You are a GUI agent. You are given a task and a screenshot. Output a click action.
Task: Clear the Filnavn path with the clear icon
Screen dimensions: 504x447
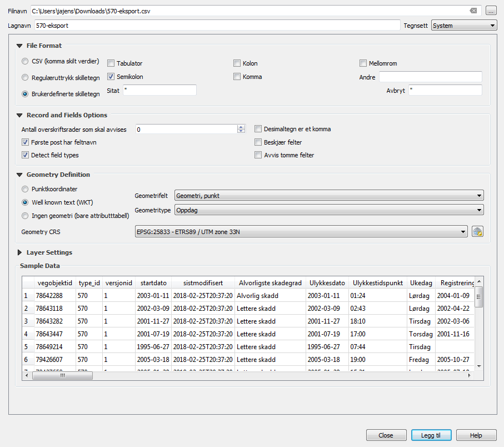coord(473,11)
